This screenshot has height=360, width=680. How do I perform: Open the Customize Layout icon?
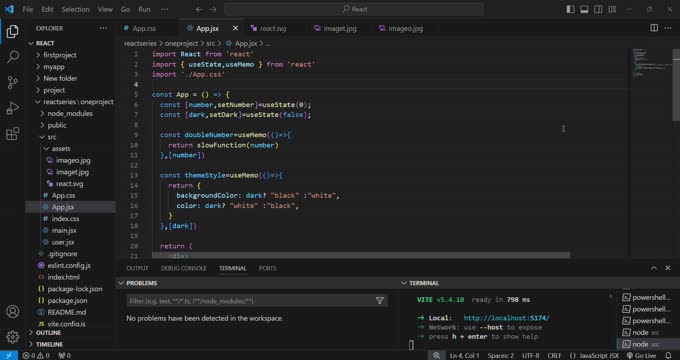click(x=612, y=9)
